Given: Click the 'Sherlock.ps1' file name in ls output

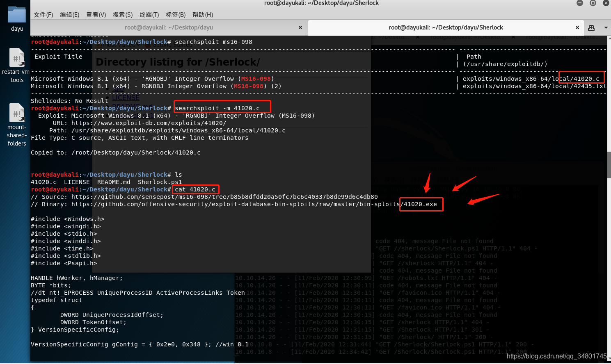Looking at the screenshot, I should 160,182.
